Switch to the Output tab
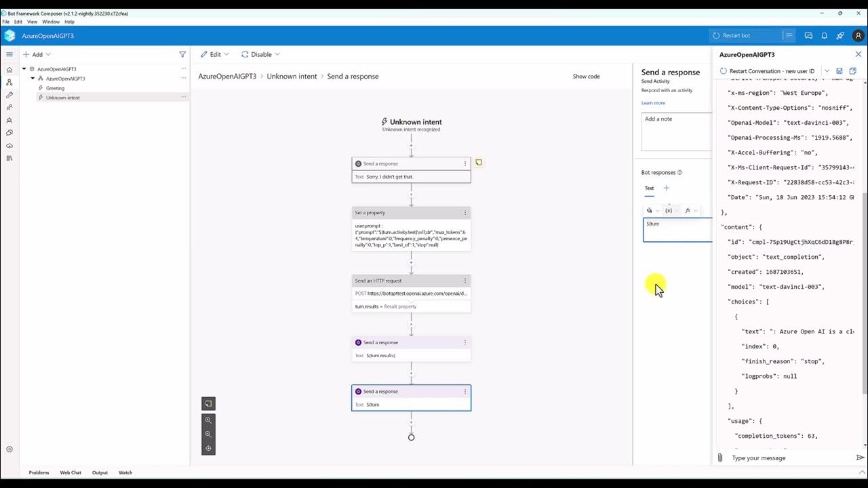The image size is (868, 488). (x=100, y=472)
